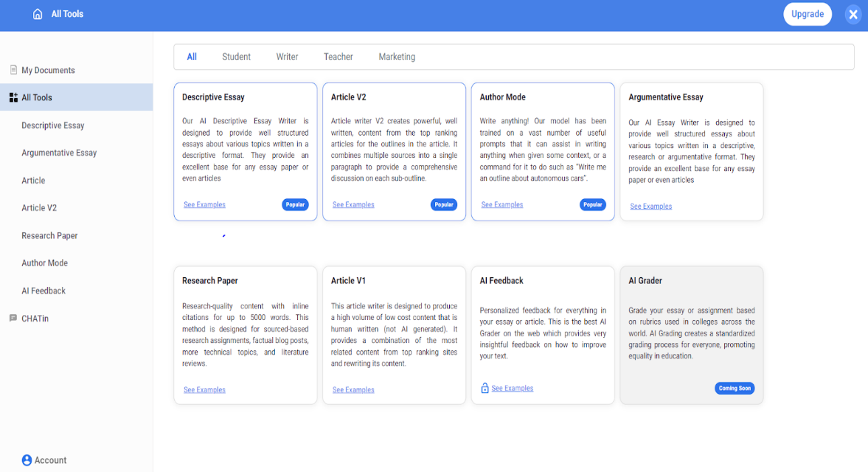This screenshot has height=472, width=868.
Task: Close the panel with the X icon
Action: pyautogui.click(x=853, y=14)
